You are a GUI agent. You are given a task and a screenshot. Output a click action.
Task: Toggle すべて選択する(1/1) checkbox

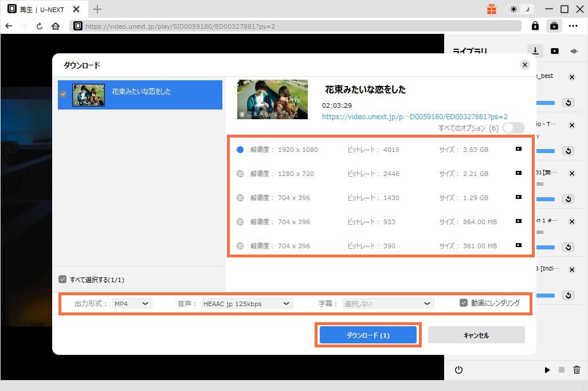click(x=62, y=279)
